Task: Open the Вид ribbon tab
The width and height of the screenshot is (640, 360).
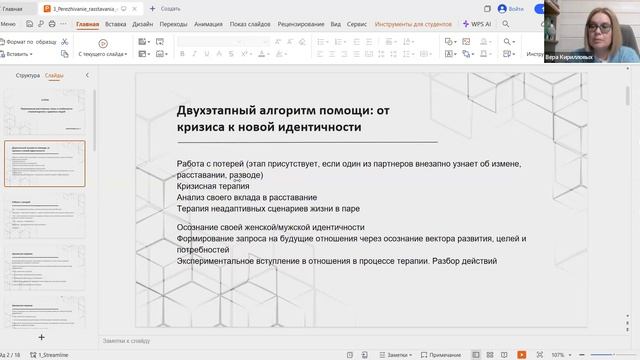Action: click(x=336, y=24)
